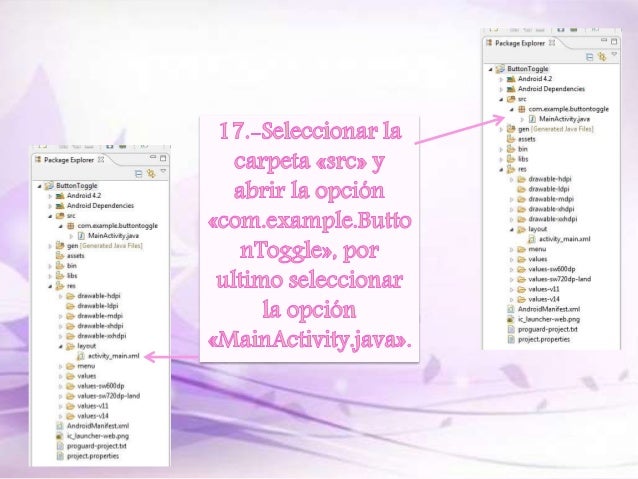Select 'values' folder label in right panel
Screen dimensions: 638x479
(537, 259)
